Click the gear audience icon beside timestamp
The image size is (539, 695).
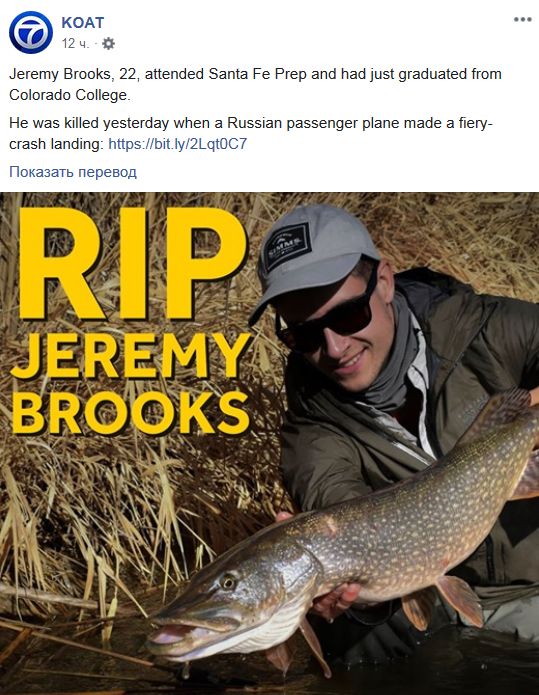tap(108, 43)
